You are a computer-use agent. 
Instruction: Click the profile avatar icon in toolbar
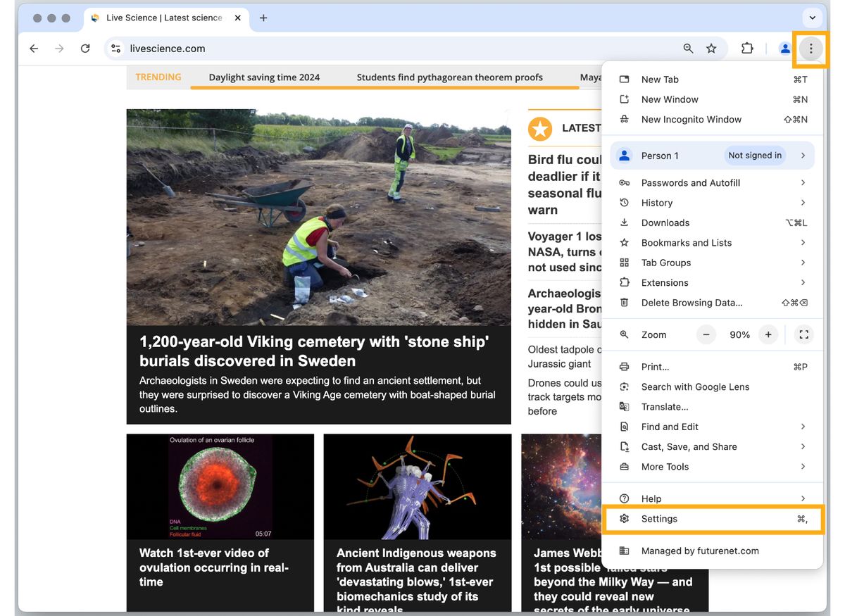784,49
